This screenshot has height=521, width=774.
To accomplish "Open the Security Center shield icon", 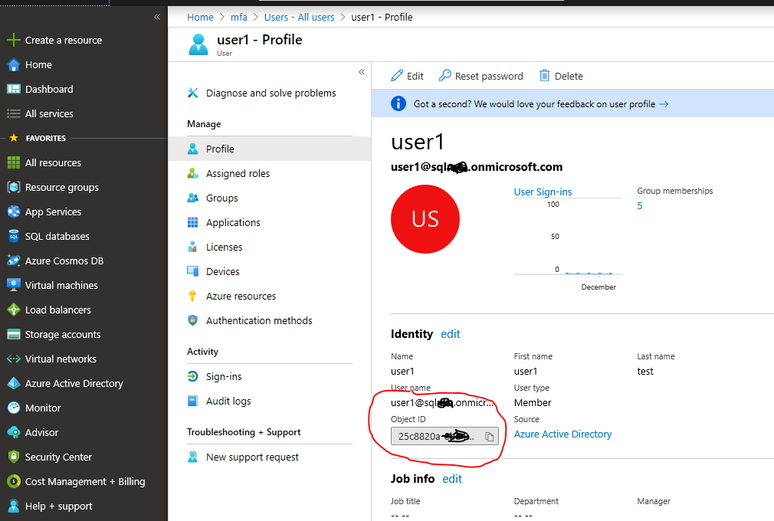I will [x=14, y=457].
